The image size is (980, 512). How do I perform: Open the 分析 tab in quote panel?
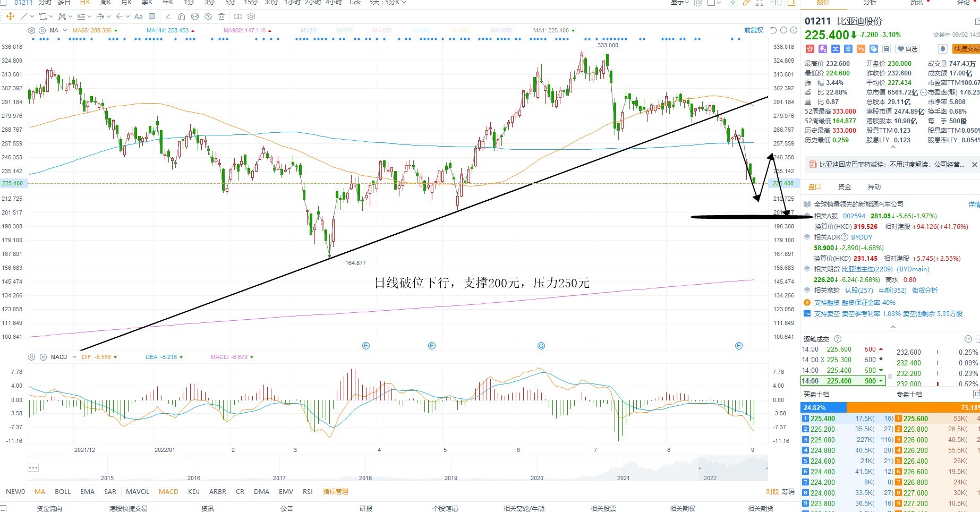(x=870, y=3)
